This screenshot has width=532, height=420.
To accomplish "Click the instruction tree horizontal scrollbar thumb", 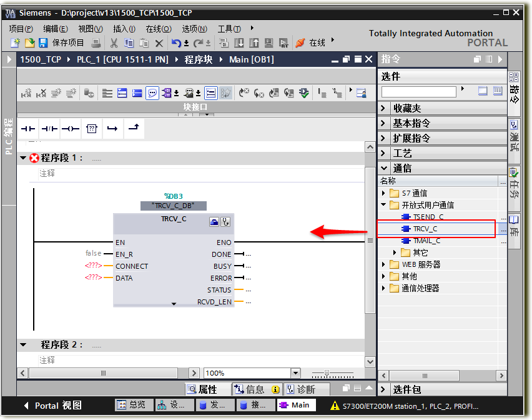I will click(425, 376).
